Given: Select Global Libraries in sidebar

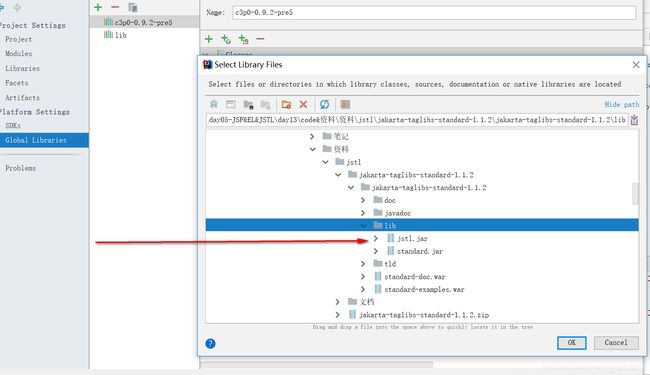Looking at the screenshot, I should click(x=44, y=140).
